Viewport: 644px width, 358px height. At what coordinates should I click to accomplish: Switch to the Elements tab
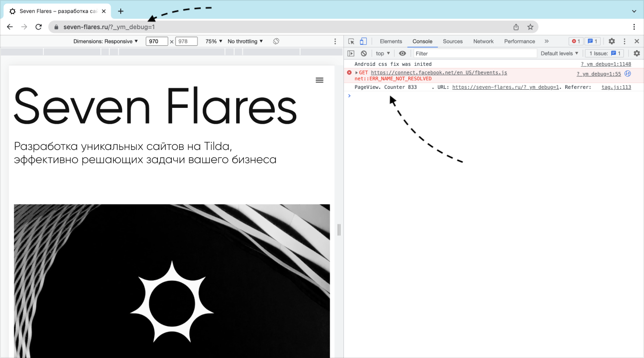pyautogui.click(x=391, y=42)
